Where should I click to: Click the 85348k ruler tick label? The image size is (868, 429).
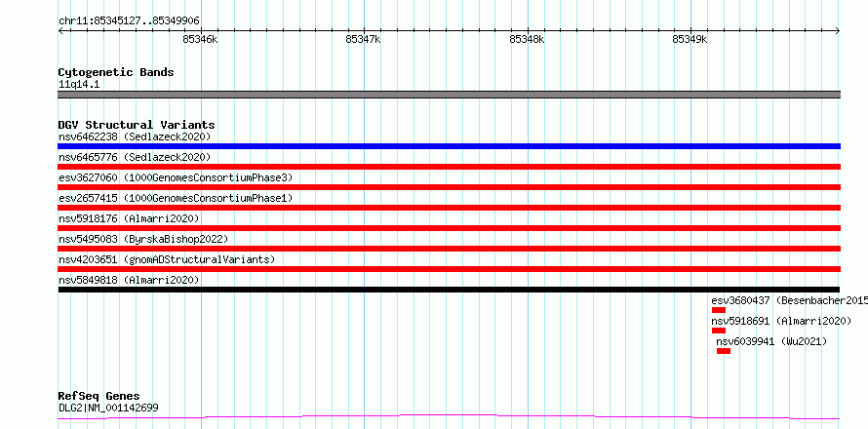(527, 39)
